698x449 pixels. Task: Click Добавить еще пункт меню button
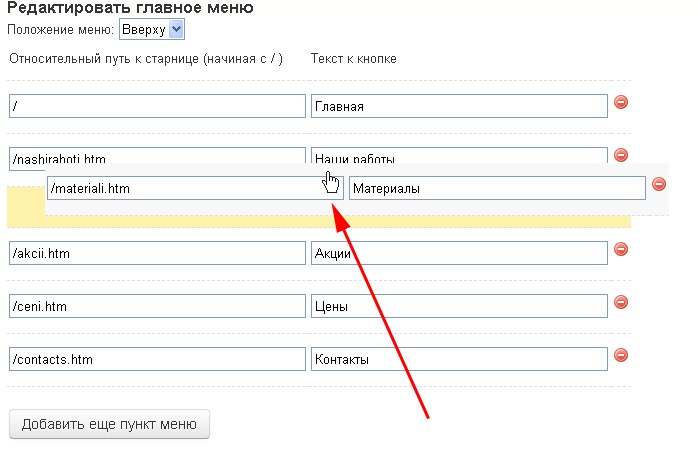pos(109,423)
